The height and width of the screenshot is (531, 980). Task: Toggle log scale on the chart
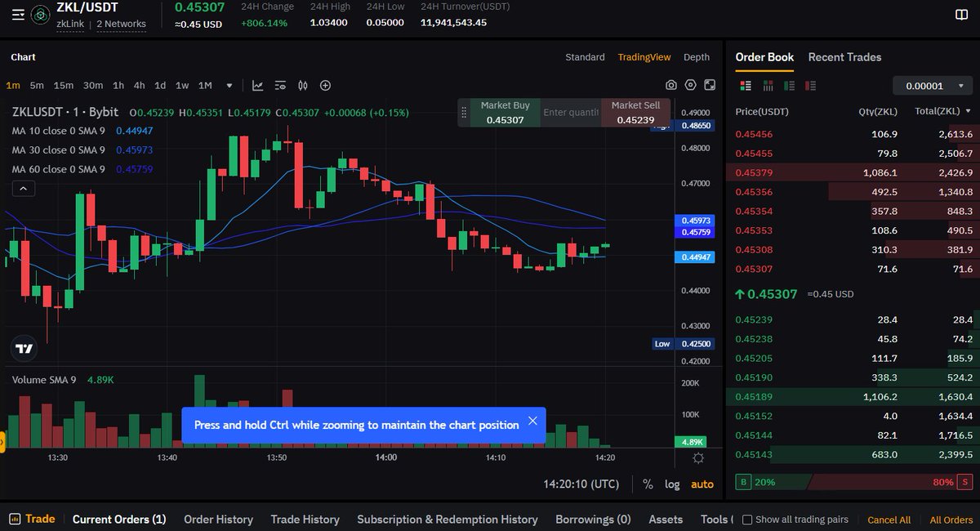[672, 484]
